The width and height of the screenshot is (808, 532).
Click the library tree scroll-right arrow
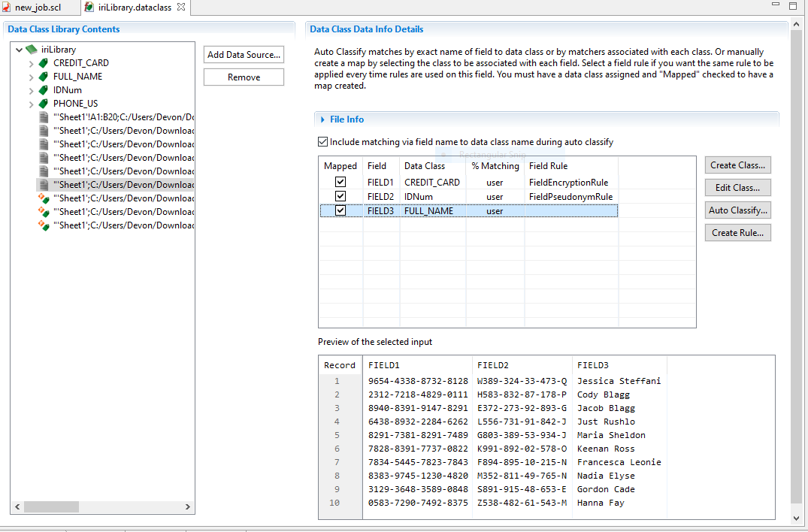188,506
